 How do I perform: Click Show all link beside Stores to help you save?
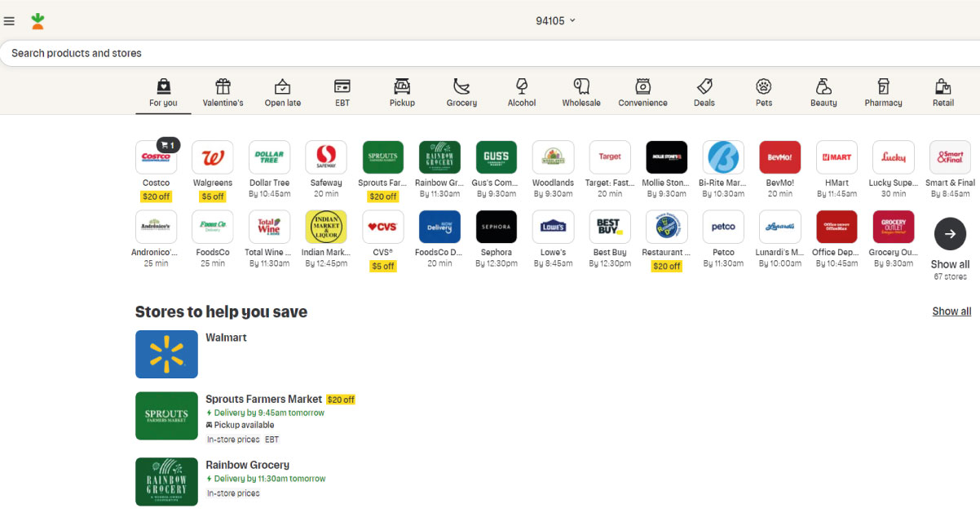point(951,312)
